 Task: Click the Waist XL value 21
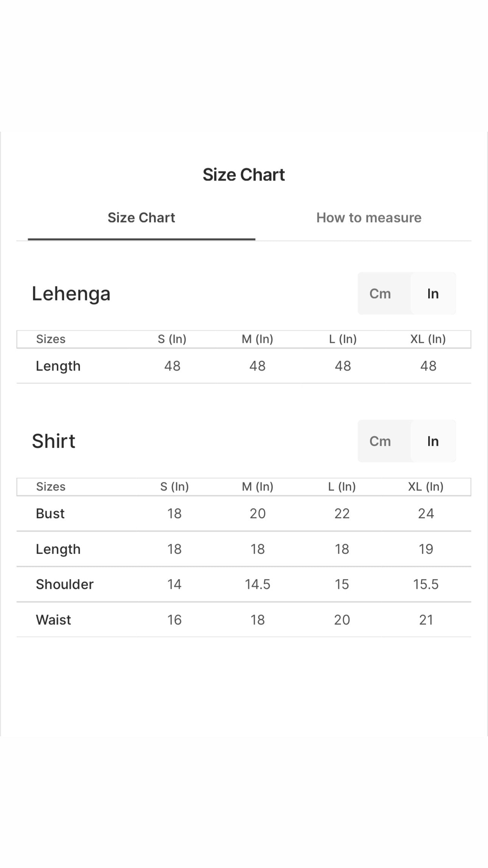pos(426,620)
